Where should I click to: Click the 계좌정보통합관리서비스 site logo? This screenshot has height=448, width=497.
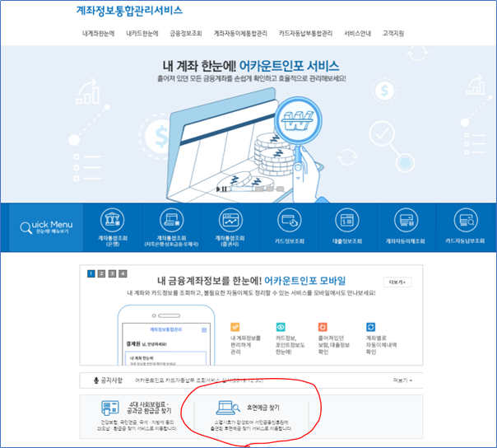tap(129, 11)
